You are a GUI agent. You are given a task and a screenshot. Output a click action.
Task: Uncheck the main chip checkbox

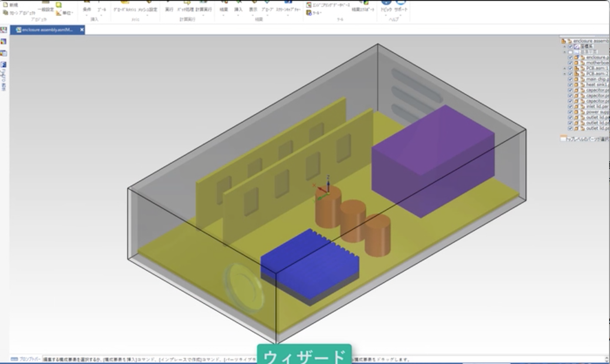pos(570,79)
